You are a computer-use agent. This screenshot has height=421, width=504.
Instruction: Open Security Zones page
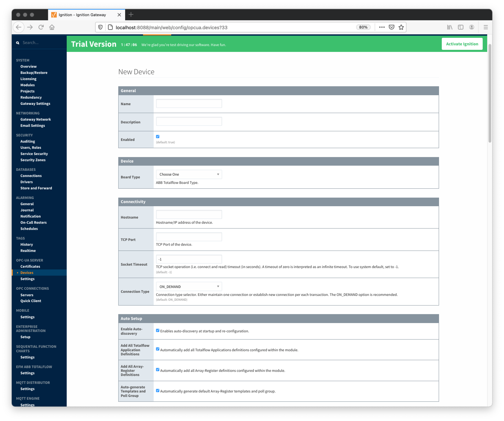click(33, 160)
